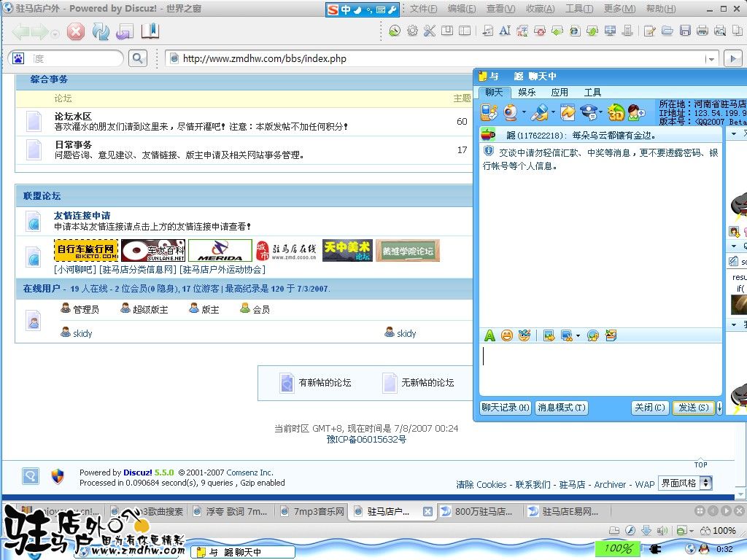Open webcam options dropdown arrow
Screen dimensions: 747x560
point(524,113)
